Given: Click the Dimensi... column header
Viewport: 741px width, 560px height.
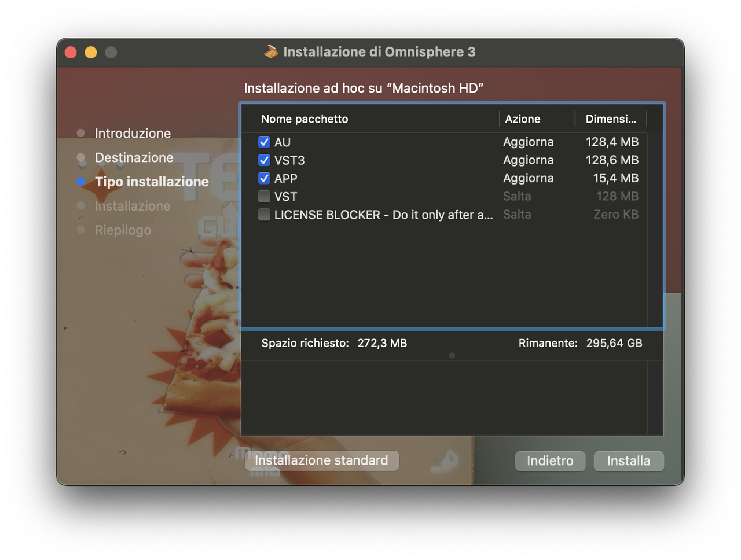Looking at the screenshot, I should (x=611, y=119).
